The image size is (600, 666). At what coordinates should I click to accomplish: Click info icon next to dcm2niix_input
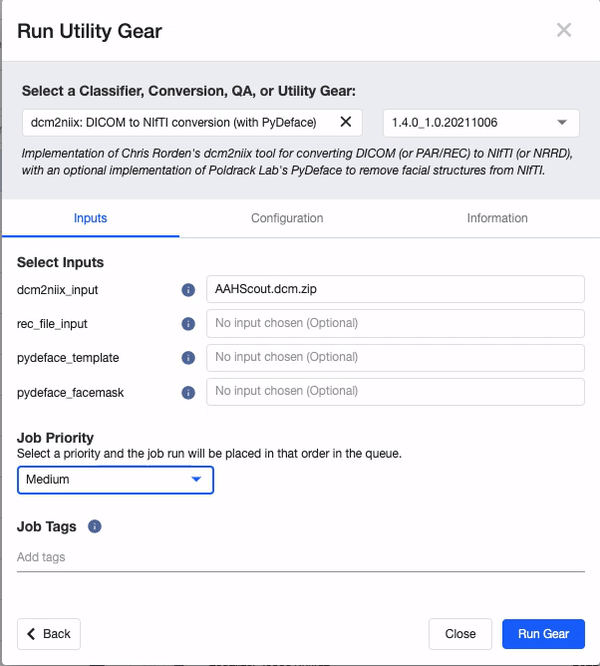pos(187,290)
